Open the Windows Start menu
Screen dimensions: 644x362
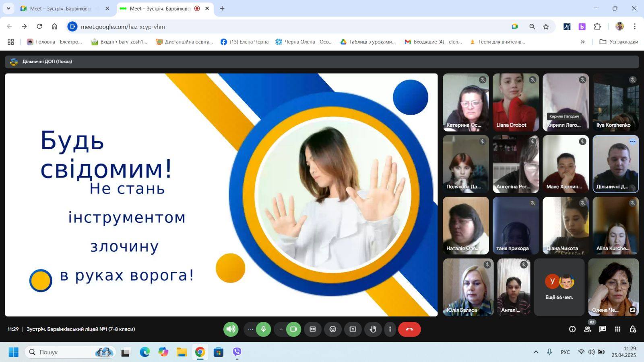(13, 352)
